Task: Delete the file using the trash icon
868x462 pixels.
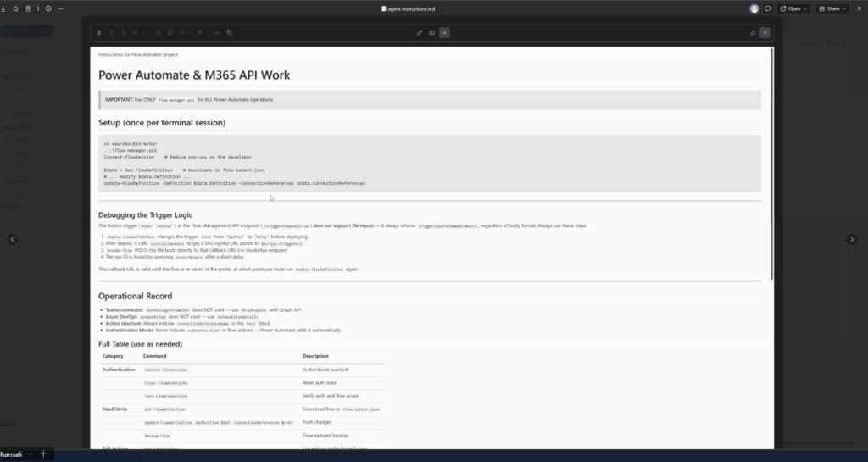Action: [28, 8]
